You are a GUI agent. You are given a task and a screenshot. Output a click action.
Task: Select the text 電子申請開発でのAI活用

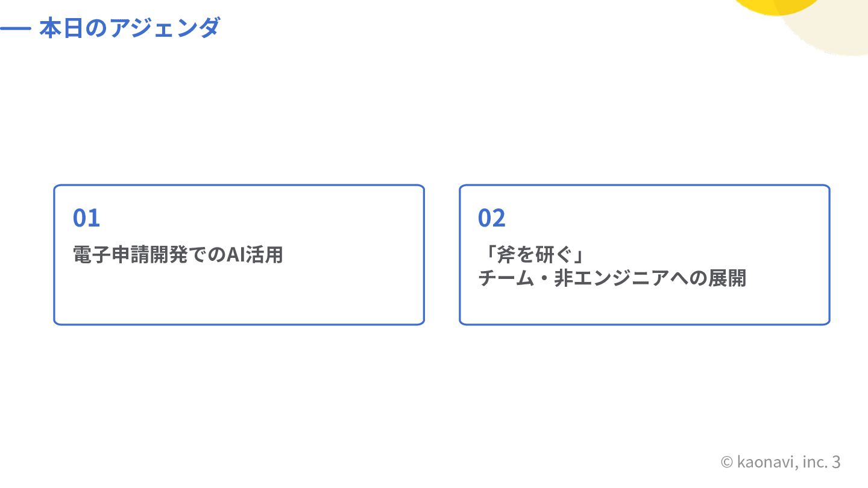tap(178, 255)
